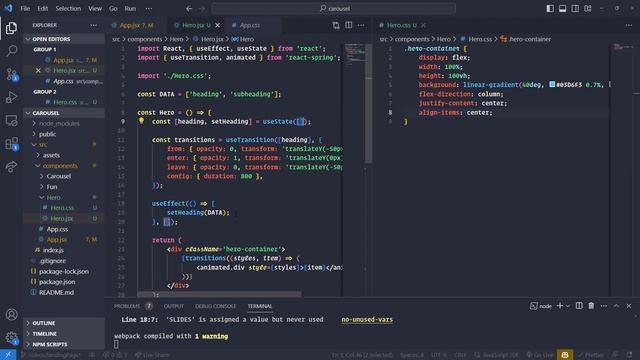Screen dimensions: 640x360
Task: Expand the NPM Scripts section
Action: [64, 344]
